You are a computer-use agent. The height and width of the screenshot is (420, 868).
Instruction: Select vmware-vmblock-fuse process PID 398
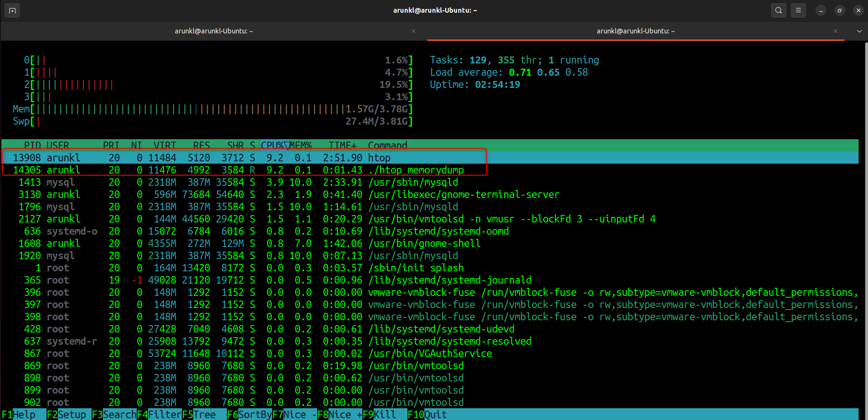(x=430, y=317)
